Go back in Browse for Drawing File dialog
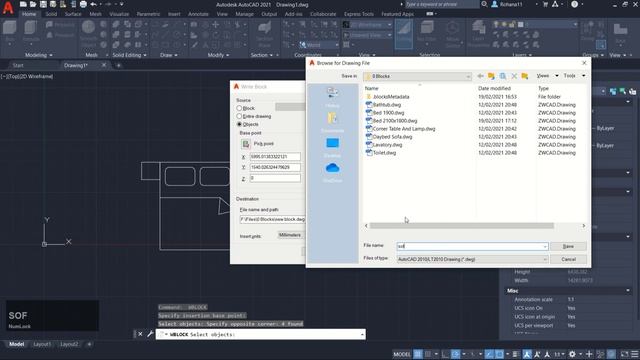Screen dimensions: 640x360 point(480,76)
